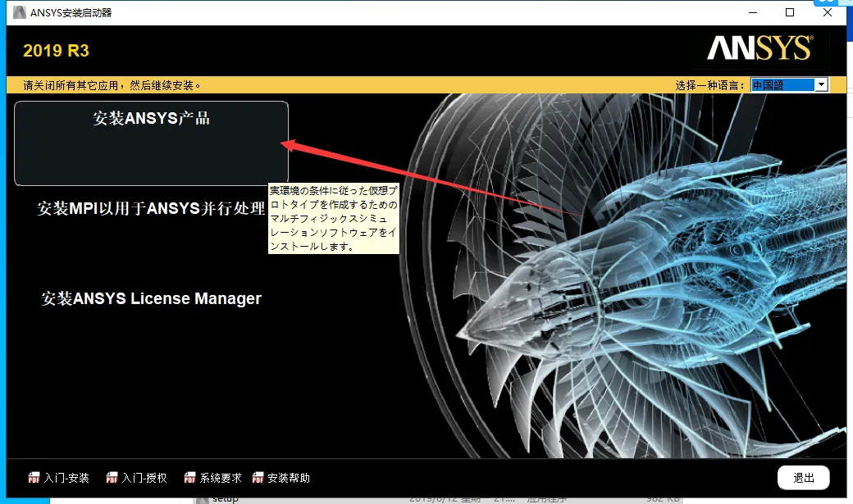Viewport: 853px width, 504px height.
Task: Click the PDF icon beside 系统要求
Action: pyautogui.click(x=189, y=478)
